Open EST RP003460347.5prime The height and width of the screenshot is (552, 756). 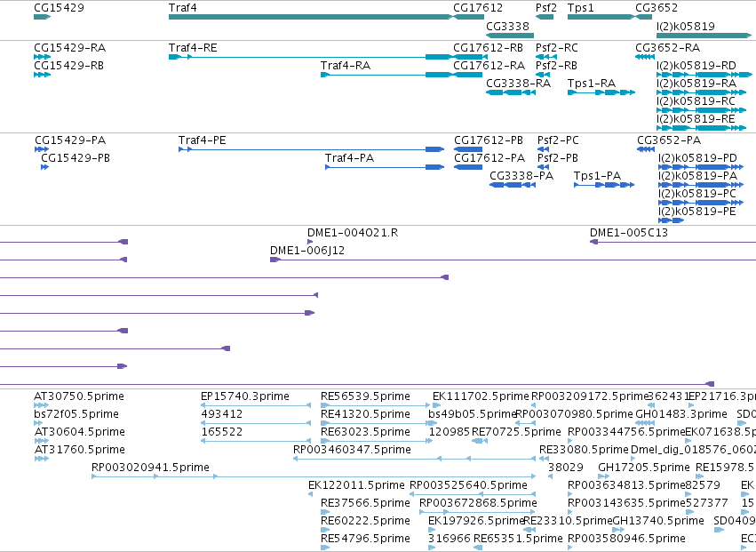(414, 459)
